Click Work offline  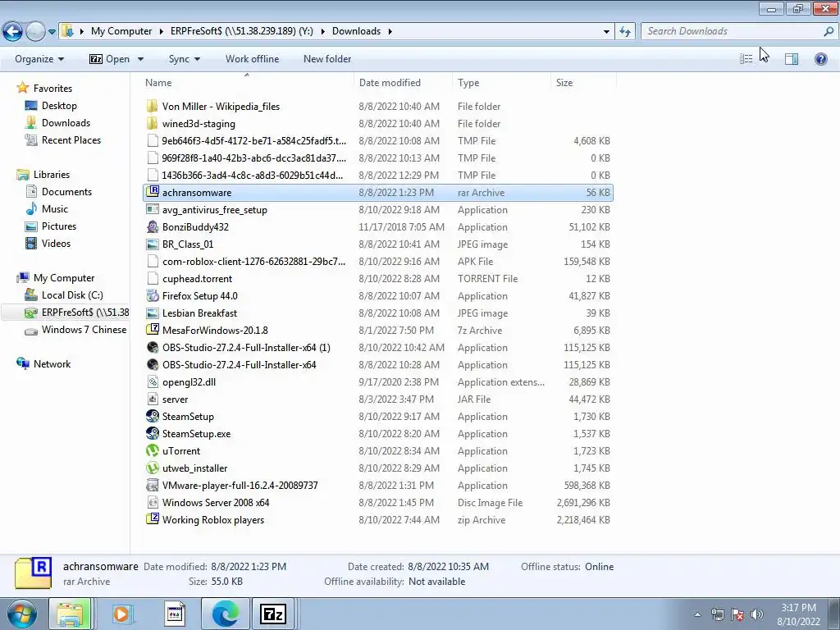coord(253,59)
